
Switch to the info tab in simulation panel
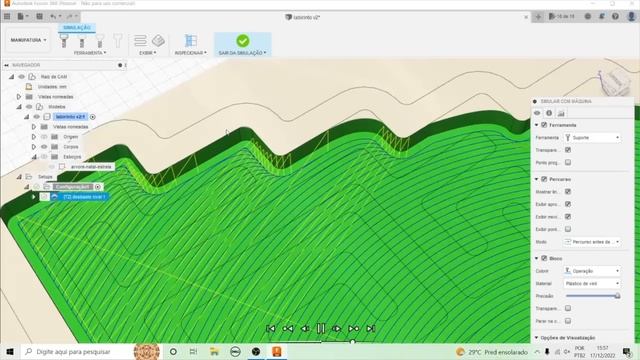pos(549,113)
